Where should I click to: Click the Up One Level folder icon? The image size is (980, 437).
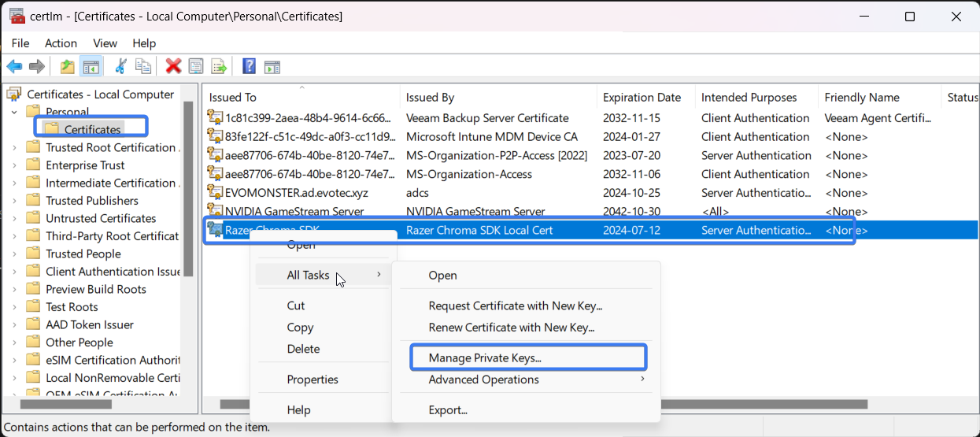[x=68, y=67]
